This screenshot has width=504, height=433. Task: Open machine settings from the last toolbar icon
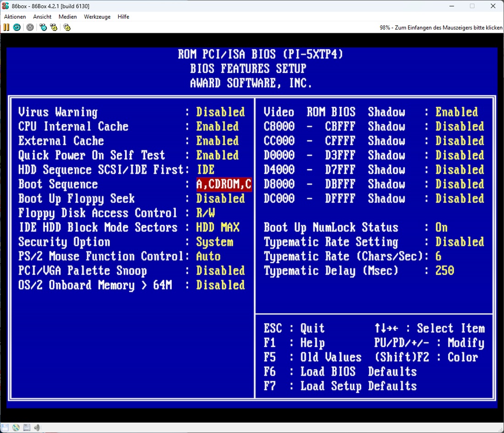67,27
